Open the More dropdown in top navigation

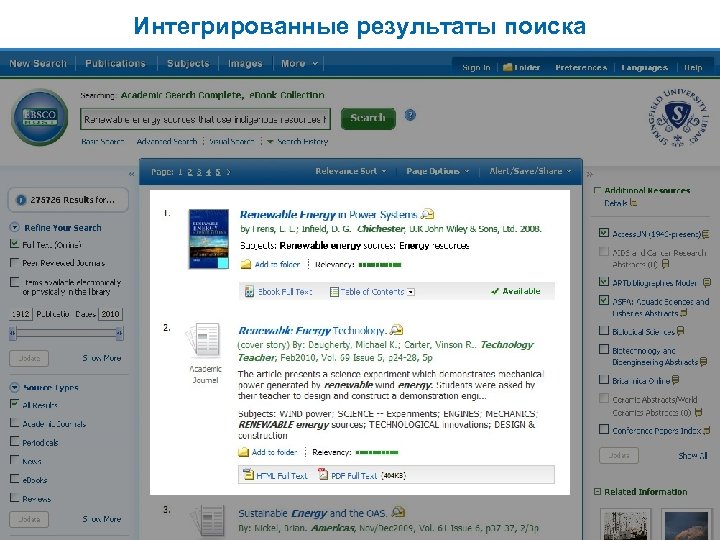point(299,63)
